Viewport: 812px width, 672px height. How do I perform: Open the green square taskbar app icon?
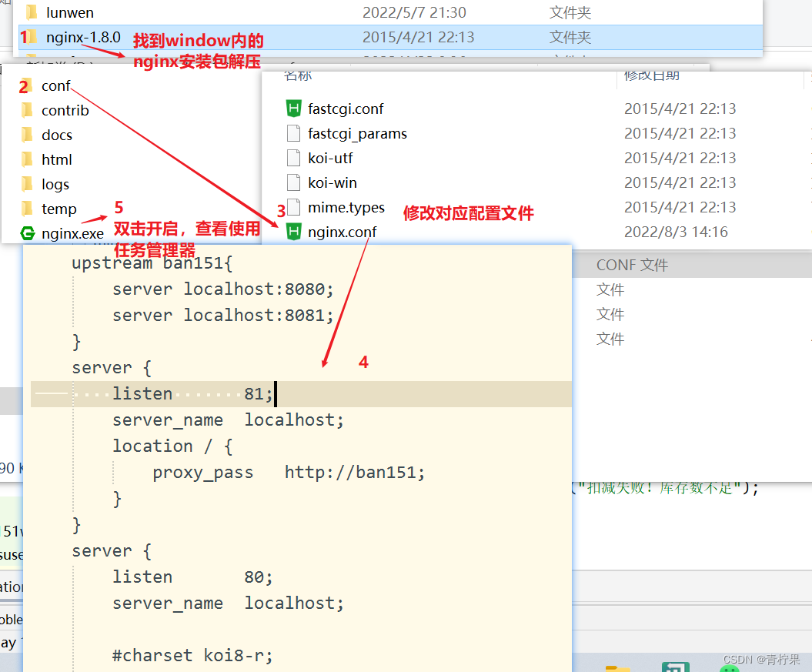tap(675, 667)
